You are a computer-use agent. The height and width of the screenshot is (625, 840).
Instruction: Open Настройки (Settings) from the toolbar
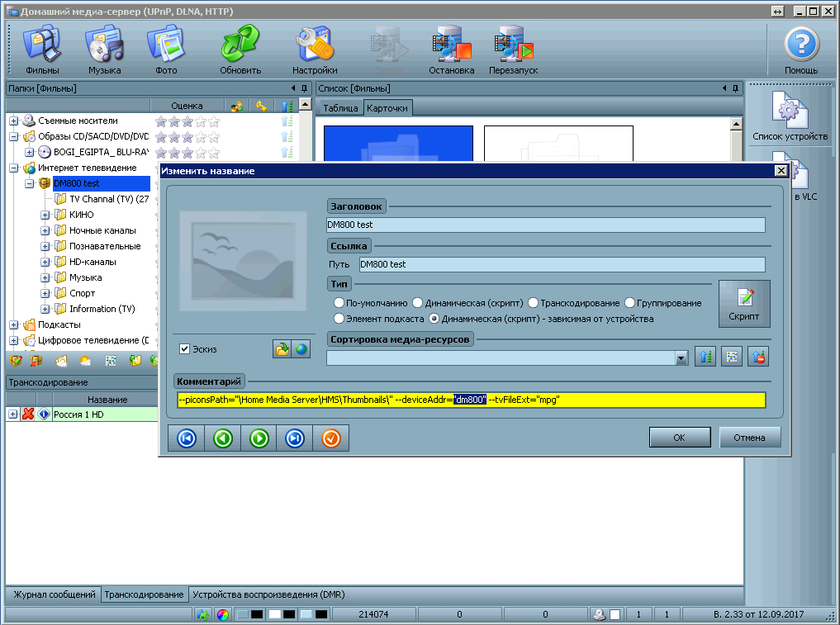[314, 49]
